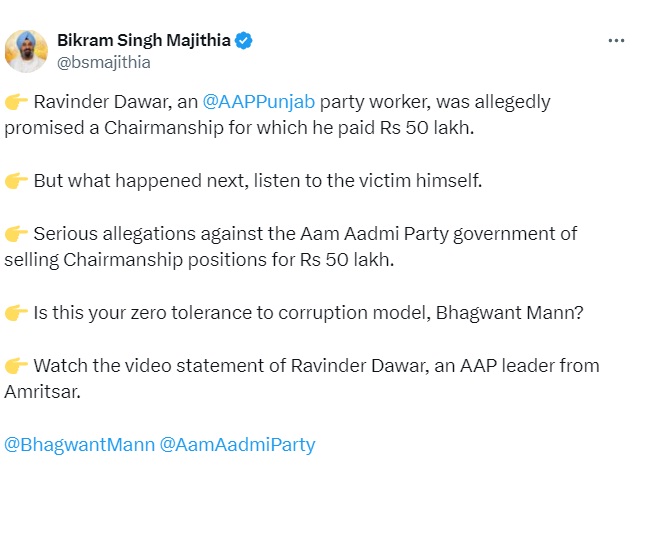Open the @BhagwantMann mention
The image size is (653, 533).
(x=79, y=444)
